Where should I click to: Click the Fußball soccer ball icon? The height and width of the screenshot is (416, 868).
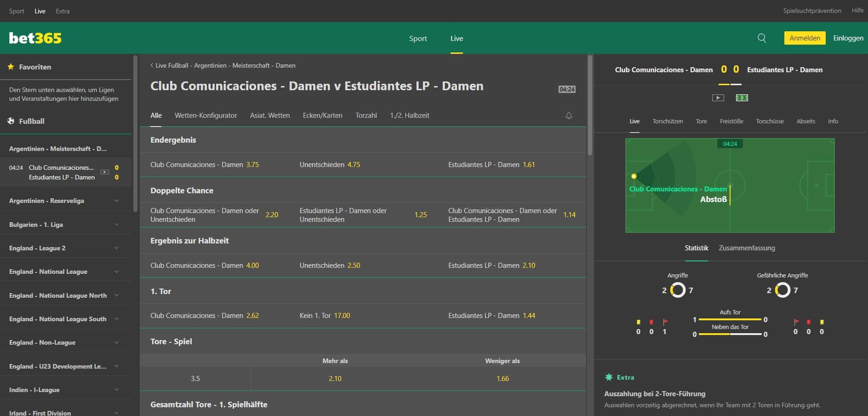click(x=11, y=121)
